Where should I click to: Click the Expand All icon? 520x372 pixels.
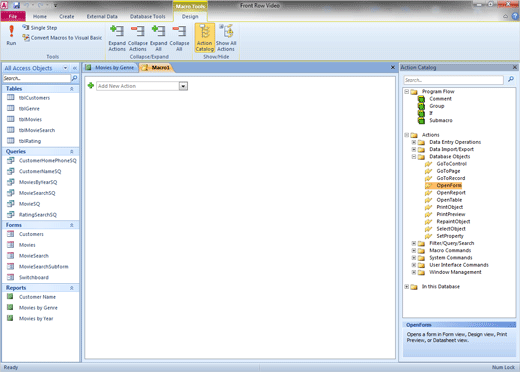click(158, 31)
